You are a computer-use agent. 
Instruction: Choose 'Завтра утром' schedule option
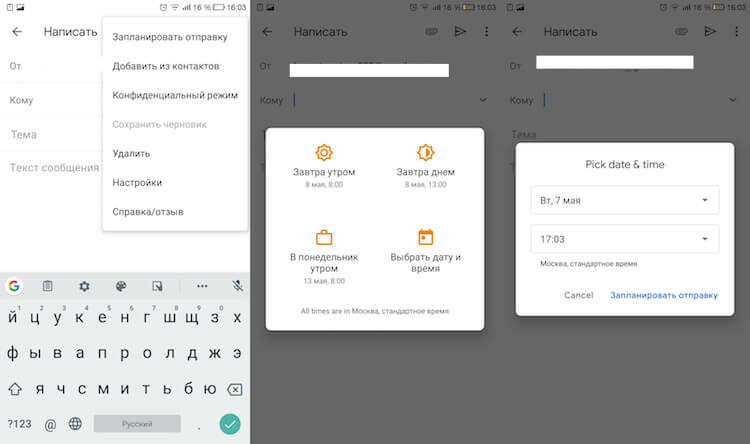pyautogui.click(x=324, y=163)
